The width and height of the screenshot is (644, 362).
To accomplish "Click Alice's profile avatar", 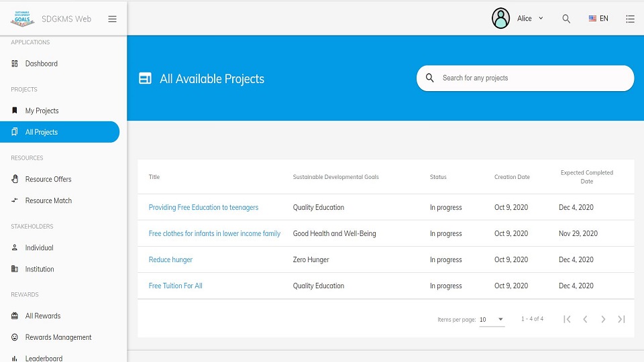I will tap(500, 18).
